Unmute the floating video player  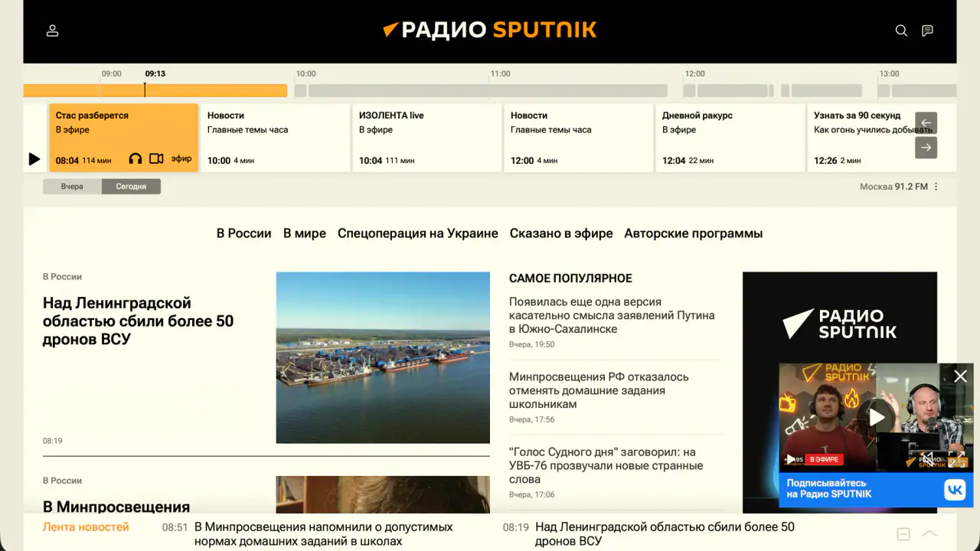click(x=928, y=458)
